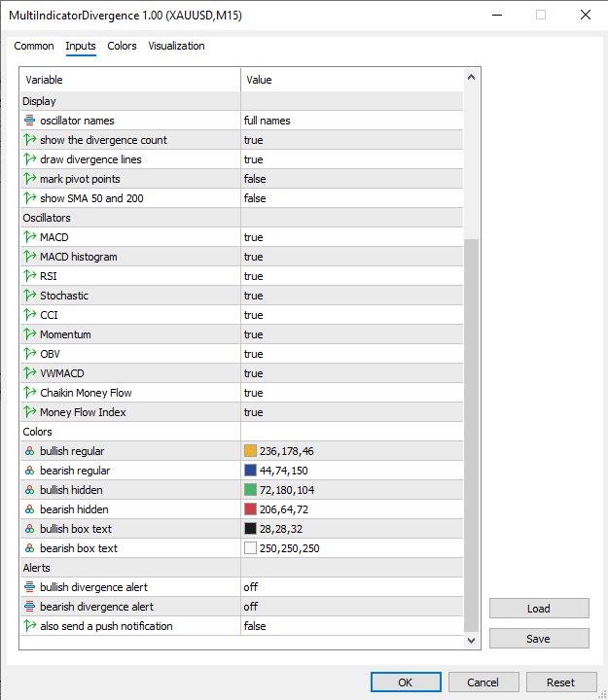
Task: Click the bool icon beside Momentum
Action: [x=29, y=334]
